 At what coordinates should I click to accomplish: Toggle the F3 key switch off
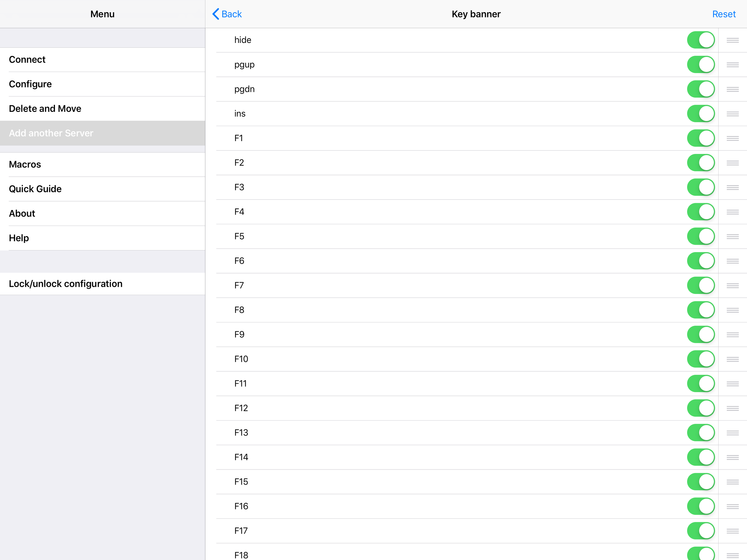point(701,188)
